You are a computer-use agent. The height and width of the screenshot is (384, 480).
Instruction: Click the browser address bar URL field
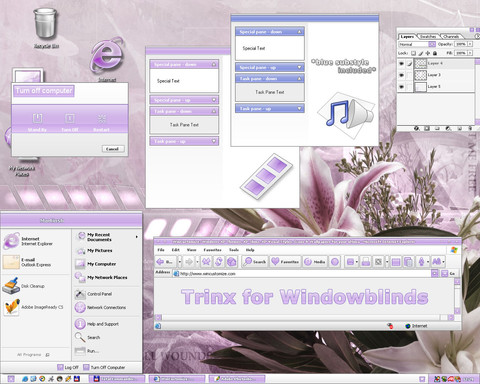pos(302,274)
